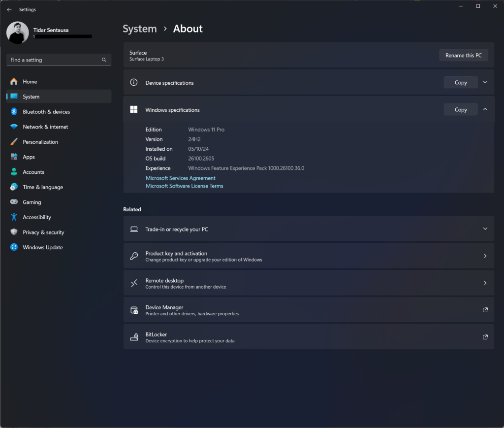Click the Network wifi icon
The height and width of the screenshot is (428, 504).
14,127
